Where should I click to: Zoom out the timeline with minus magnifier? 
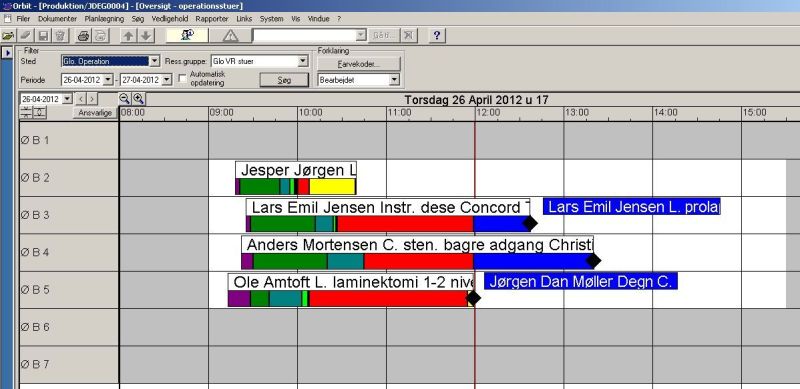124,99
